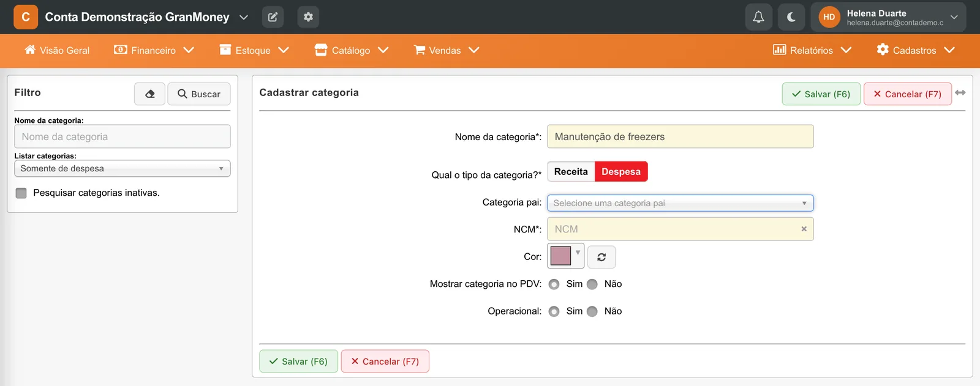
Task: Clear the NCM field with x icon
Action: (x=804, y=229)
